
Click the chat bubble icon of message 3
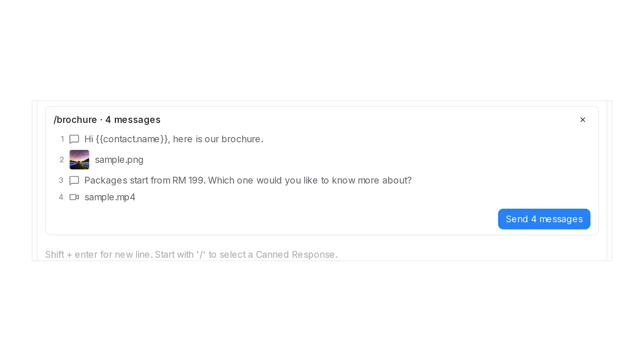click(x=74, y=181)
